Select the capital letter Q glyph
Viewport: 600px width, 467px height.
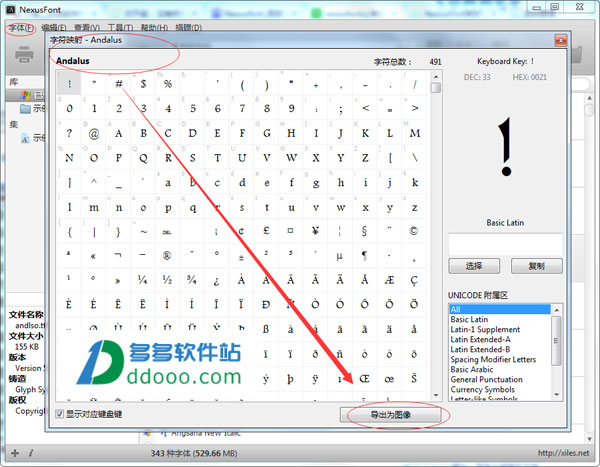[x=143, y=158]
